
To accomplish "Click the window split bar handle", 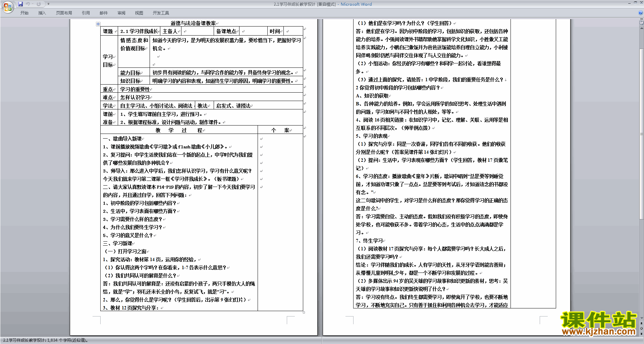I will click(x=642, y=19).
